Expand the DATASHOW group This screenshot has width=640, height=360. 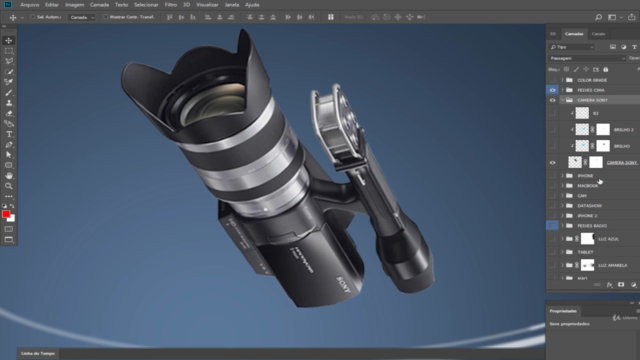[562, 206]
